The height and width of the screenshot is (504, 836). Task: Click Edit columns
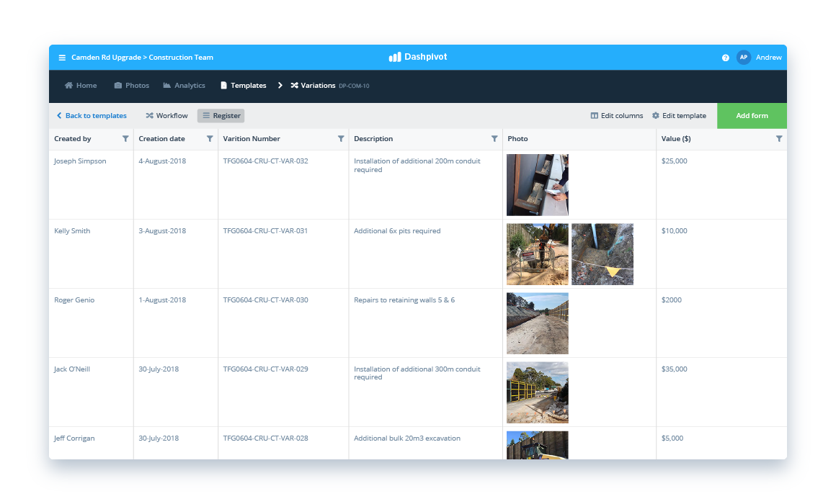616,116
